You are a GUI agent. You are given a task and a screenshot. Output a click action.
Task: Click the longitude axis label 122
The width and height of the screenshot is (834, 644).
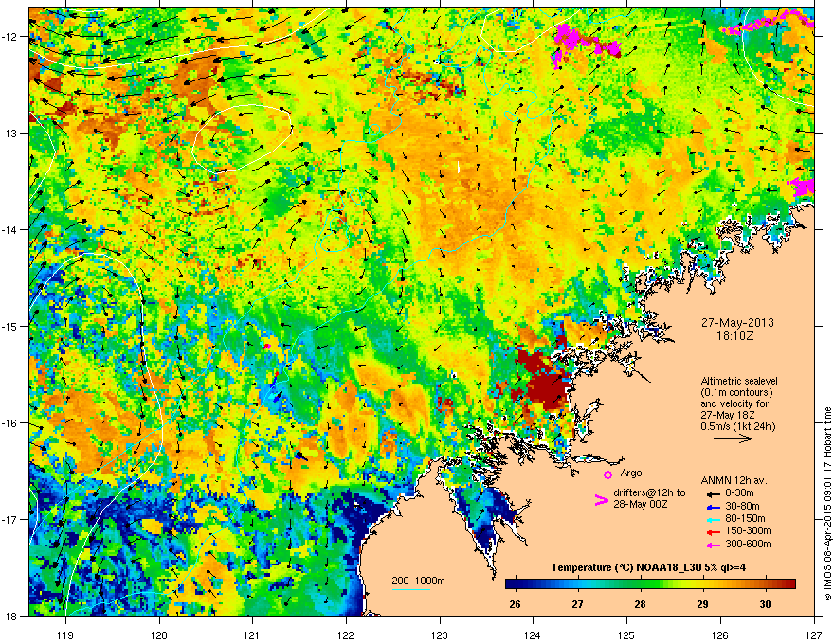click(346, 635)
